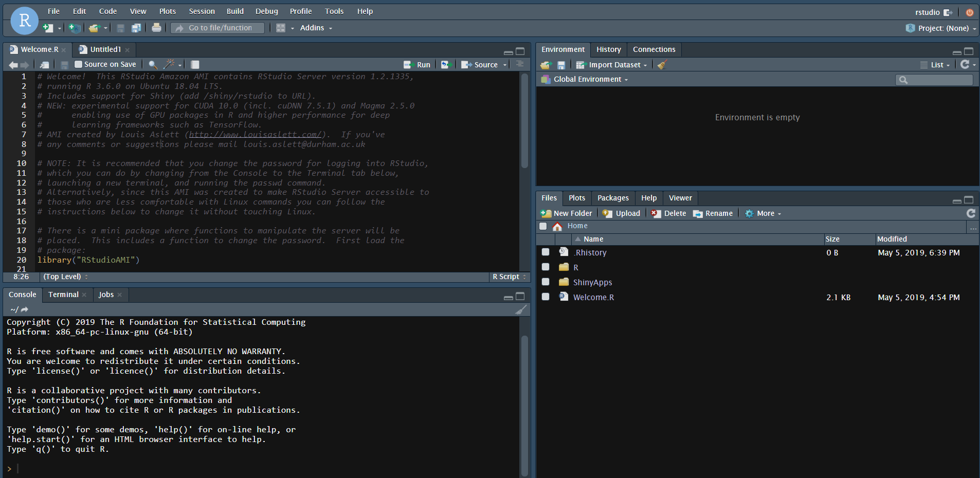Change the List view dropdown
The height and width of the screenshot is (478, 980).
coord(935,65)
